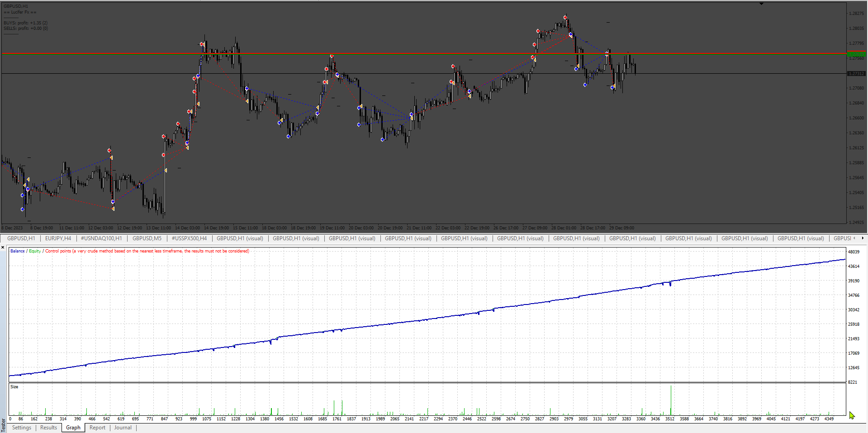The height and width of the screenshot is (433, 868).
Task: Switch to the GBPUSD,H1 chart tab without visual
Action: tap(21, 238)
